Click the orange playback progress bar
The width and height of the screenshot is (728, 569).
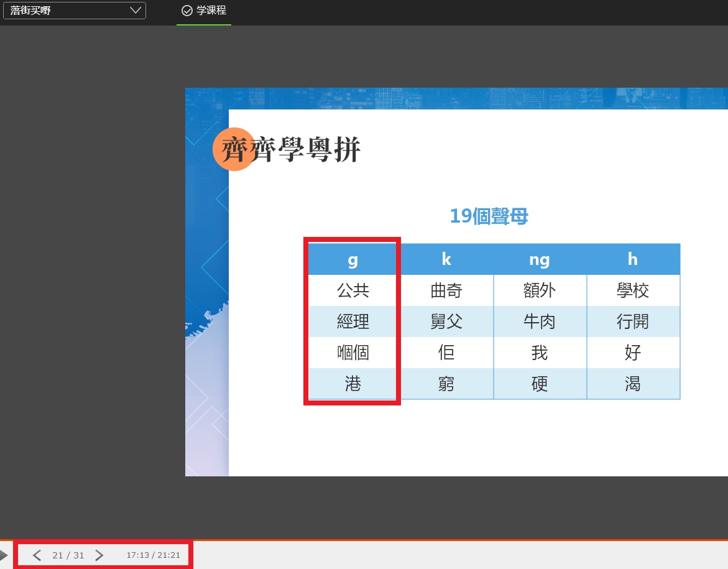364,540
